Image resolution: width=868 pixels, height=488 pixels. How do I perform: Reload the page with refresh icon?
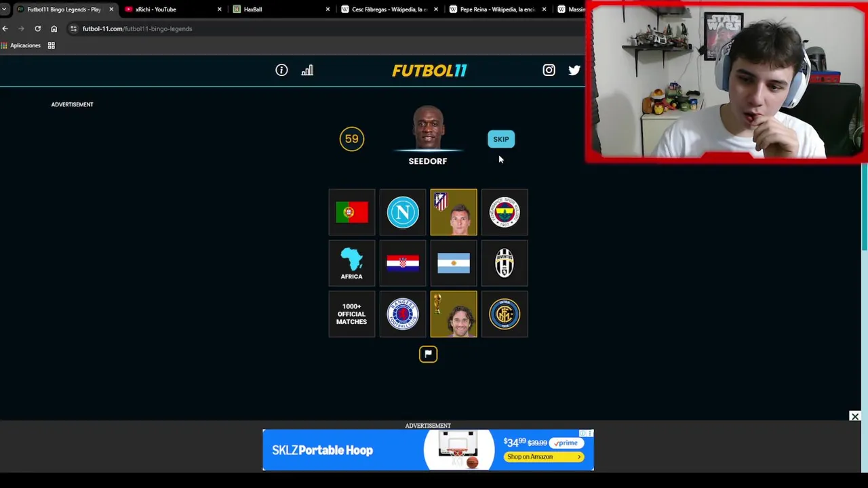pos(37,28)
